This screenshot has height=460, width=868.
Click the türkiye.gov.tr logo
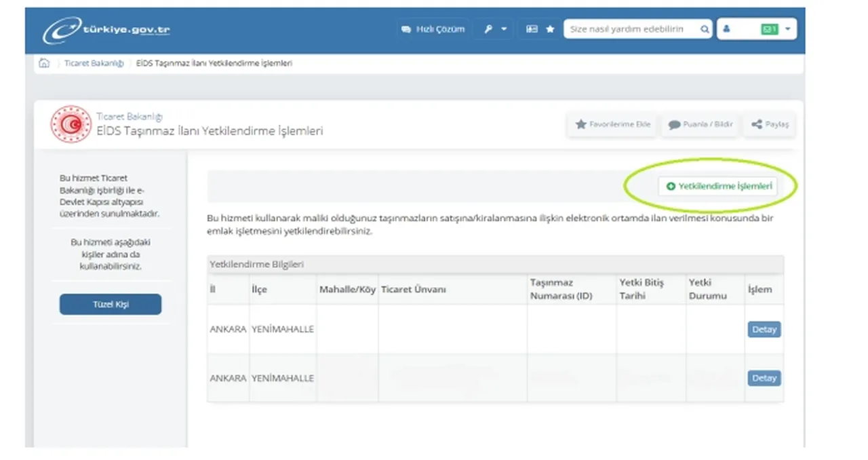(106, 31)
